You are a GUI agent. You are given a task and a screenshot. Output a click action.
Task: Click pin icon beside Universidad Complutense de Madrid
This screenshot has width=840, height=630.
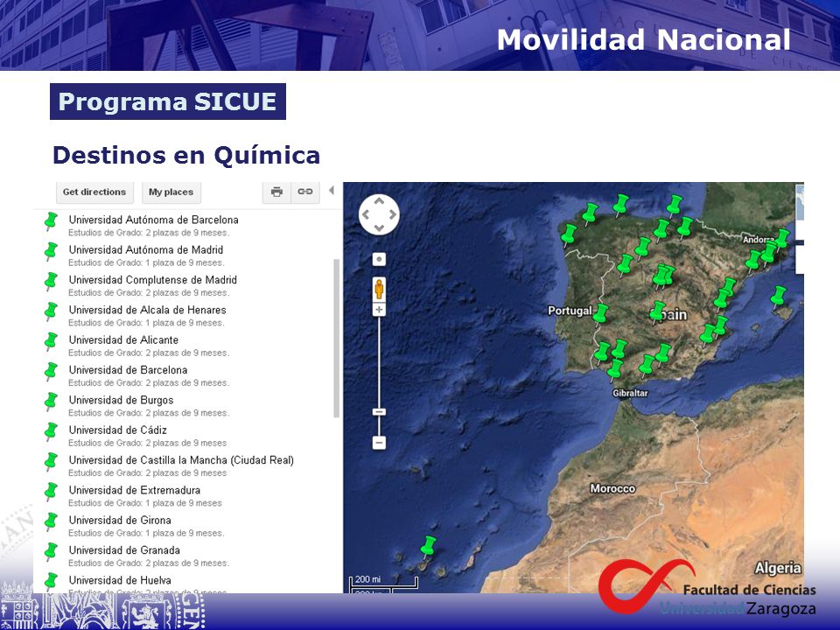click(x=51, y=281)
